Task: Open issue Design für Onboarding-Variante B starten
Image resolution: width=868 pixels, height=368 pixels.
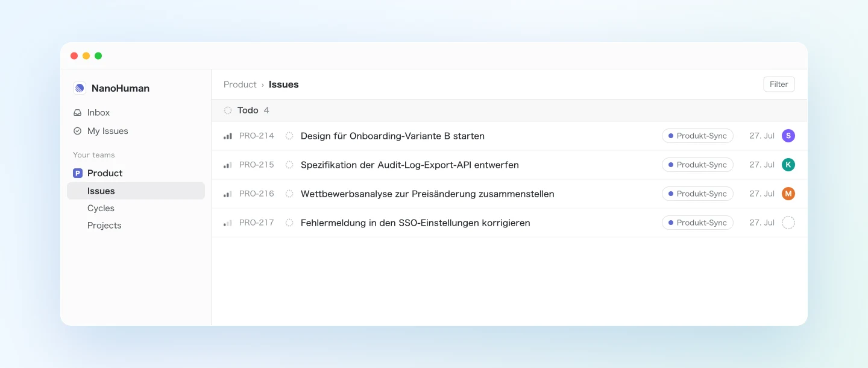Action: (x=392, y=136)
